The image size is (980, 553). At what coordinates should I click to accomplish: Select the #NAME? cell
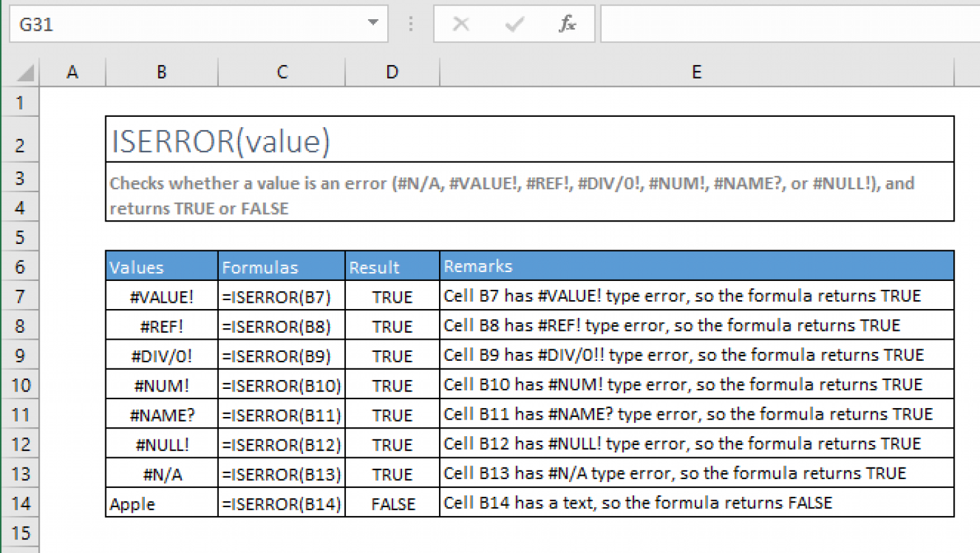click(x=161, y=414)
